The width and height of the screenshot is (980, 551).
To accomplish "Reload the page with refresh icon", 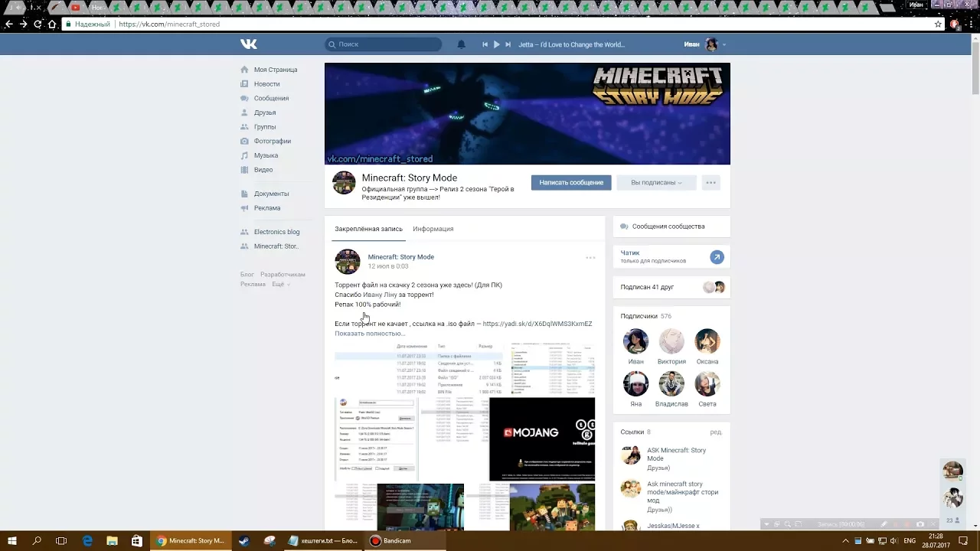I will (38, 24).
